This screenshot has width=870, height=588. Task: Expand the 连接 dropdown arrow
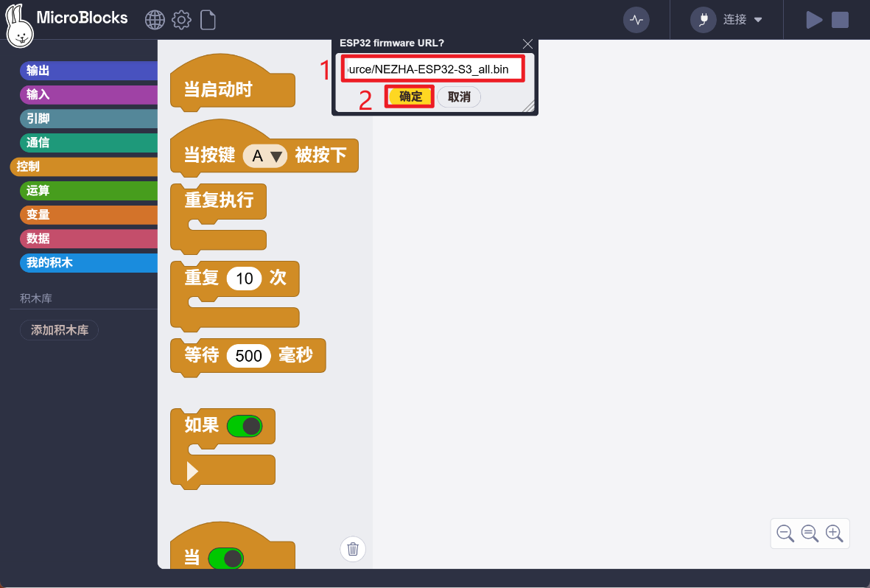coord(758,21)
